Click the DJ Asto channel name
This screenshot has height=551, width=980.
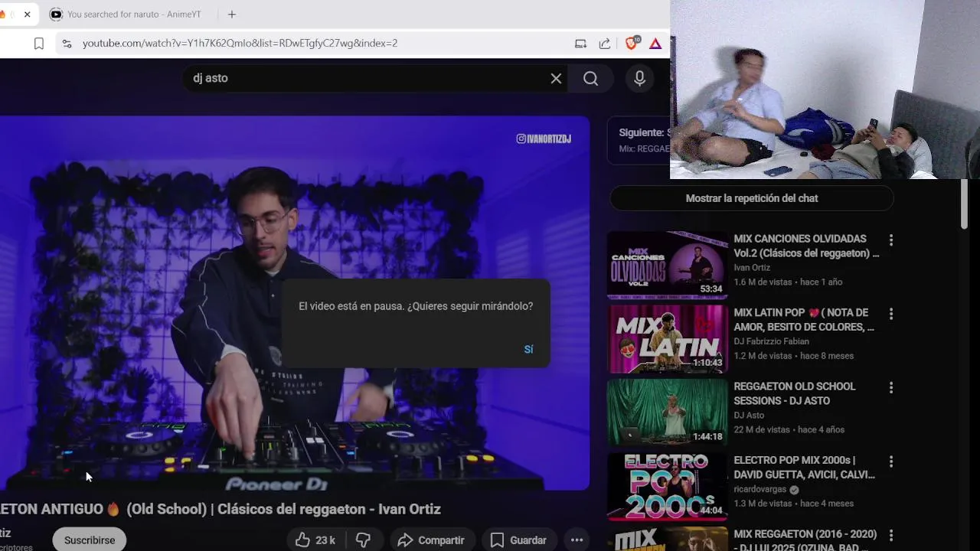[x=749, y=416]
